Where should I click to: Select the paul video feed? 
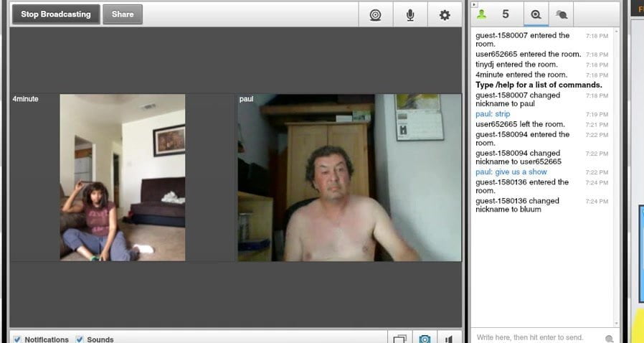click(x=349, y=177)
